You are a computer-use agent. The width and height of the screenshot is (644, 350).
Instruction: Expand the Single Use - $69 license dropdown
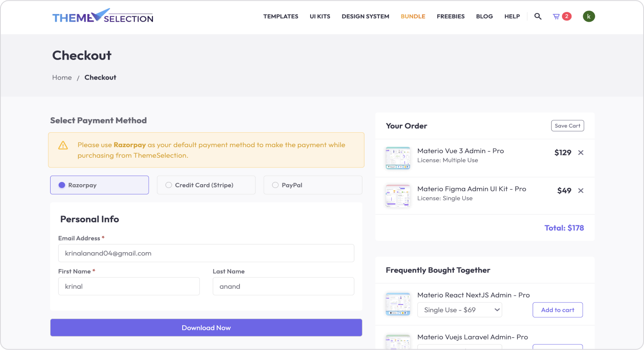(x=460, y=310)
